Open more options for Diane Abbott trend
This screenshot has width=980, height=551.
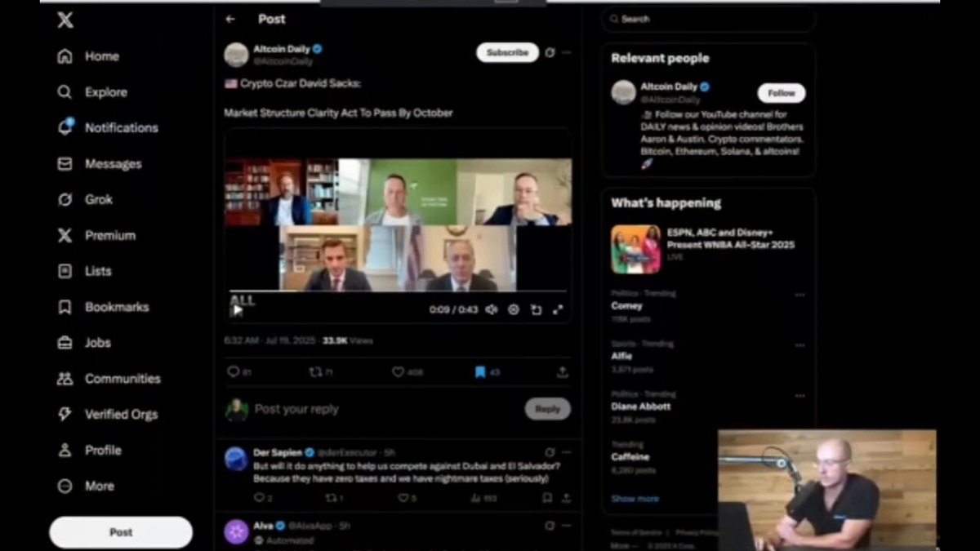point(800,396)
